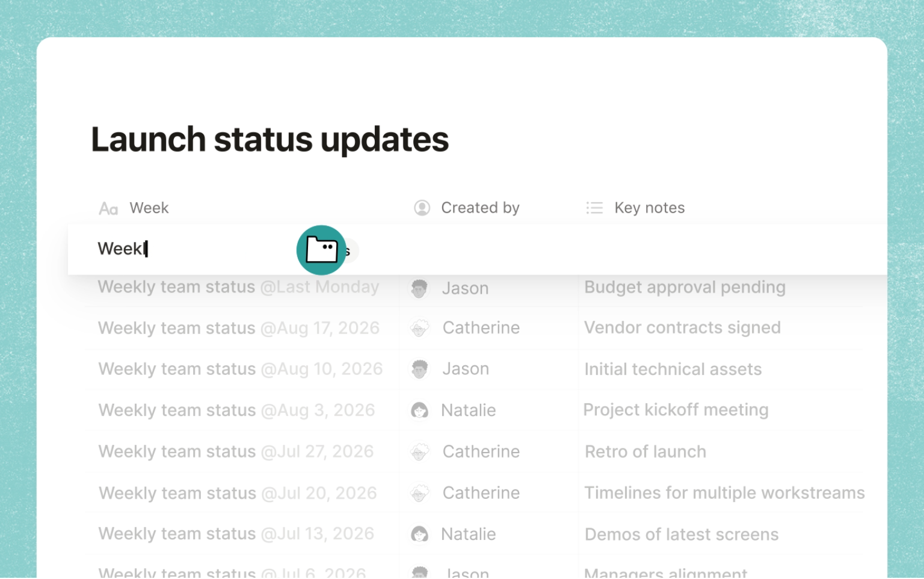Open Weekly team status @Last Monday
The width and height of the screenshot is (924, 579).
(x=238, y=287)
